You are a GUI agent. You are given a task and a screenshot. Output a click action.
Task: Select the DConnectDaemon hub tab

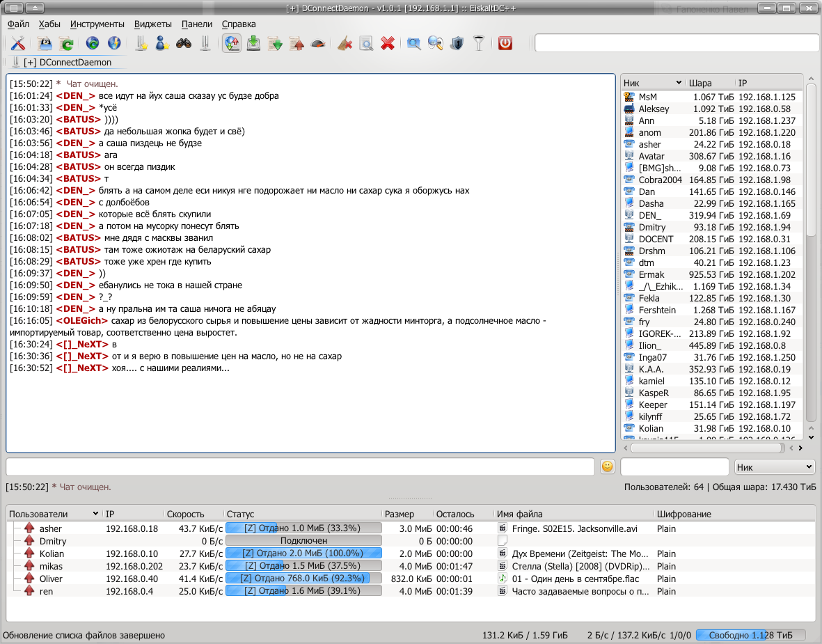coord(67,62)
